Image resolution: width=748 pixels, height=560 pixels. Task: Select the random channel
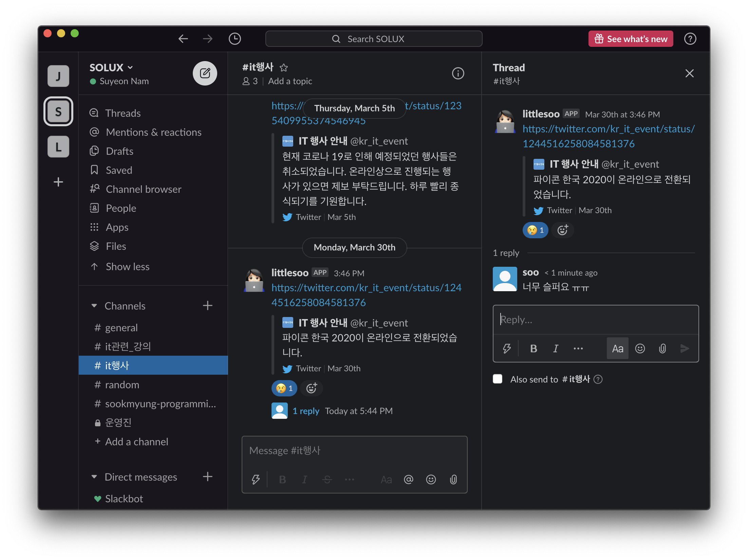[122, 385]
